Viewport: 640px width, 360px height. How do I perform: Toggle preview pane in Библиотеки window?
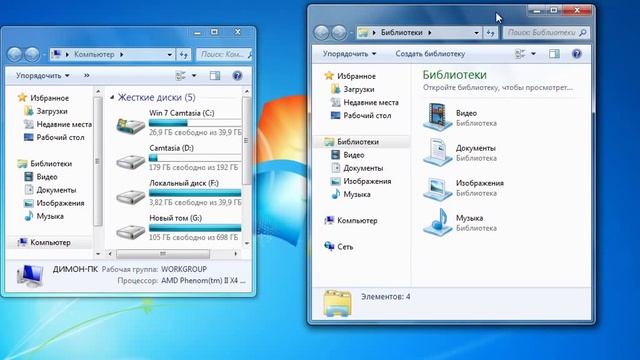[x=554, y=54]
